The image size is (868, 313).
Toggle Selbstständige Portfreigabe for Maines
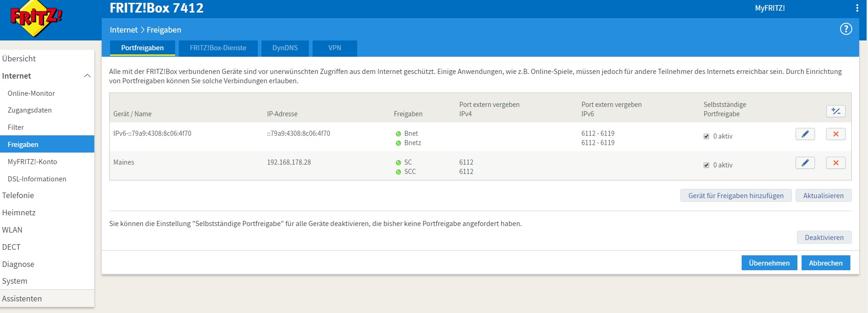tap(706, 165)
